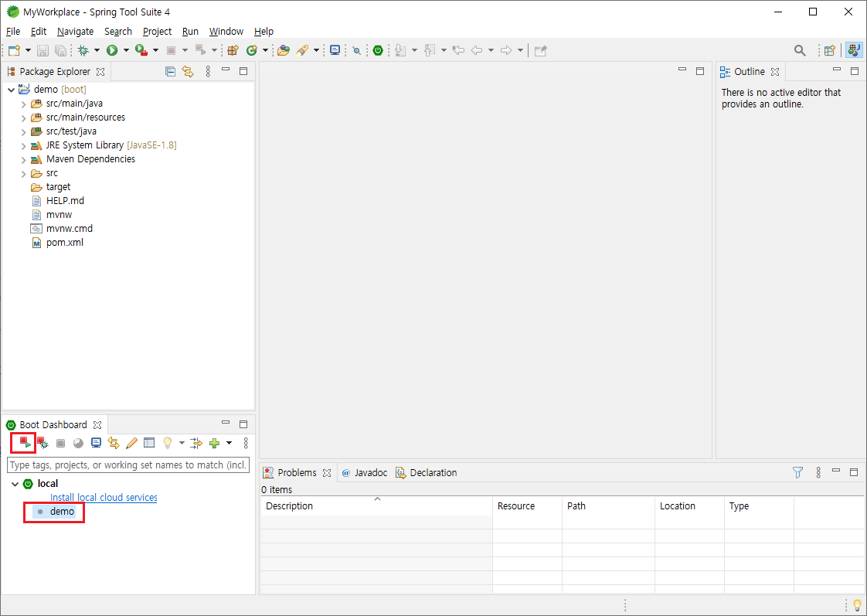Click the Open Config pencil icon in Boot Dashboard
867x616 pixels.
(x=131, y=443)
